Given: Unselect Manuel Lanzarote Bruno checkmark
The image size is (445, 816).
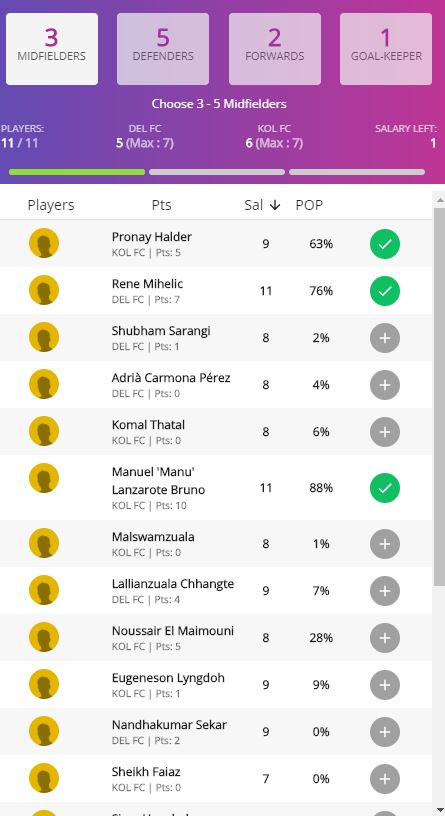Looking at the screenshot, I should coord(385,488).
